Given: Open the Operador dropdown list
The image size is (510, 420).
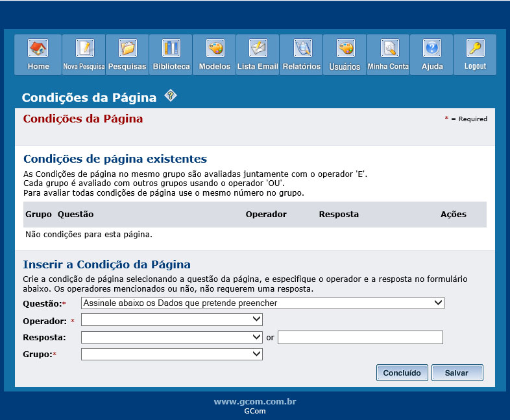Looking at the screenshot, I should click(172, 320).
